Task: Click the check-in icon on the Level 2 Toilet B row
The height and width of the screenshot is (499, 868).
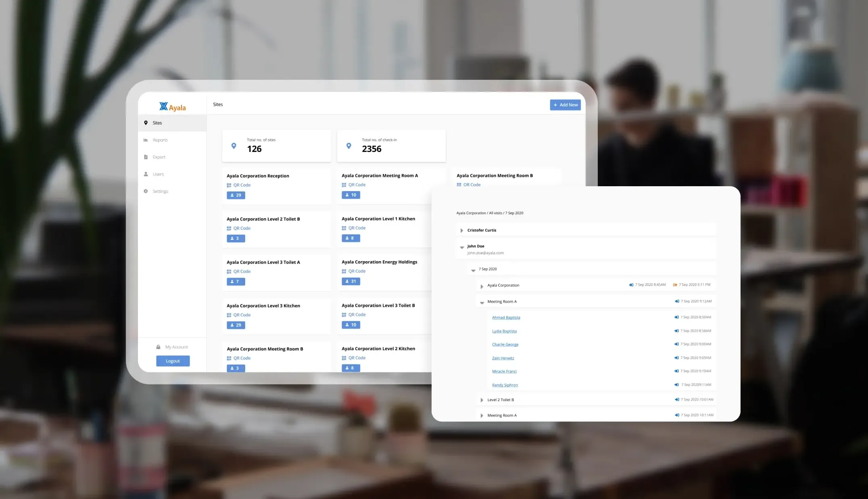Action: (677, 400)
